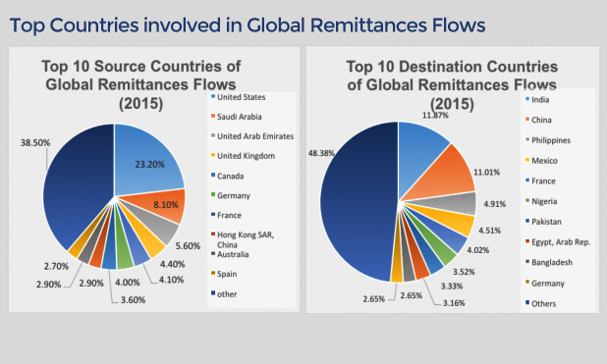Click the 2.70% data label

[x=56, y=266]
